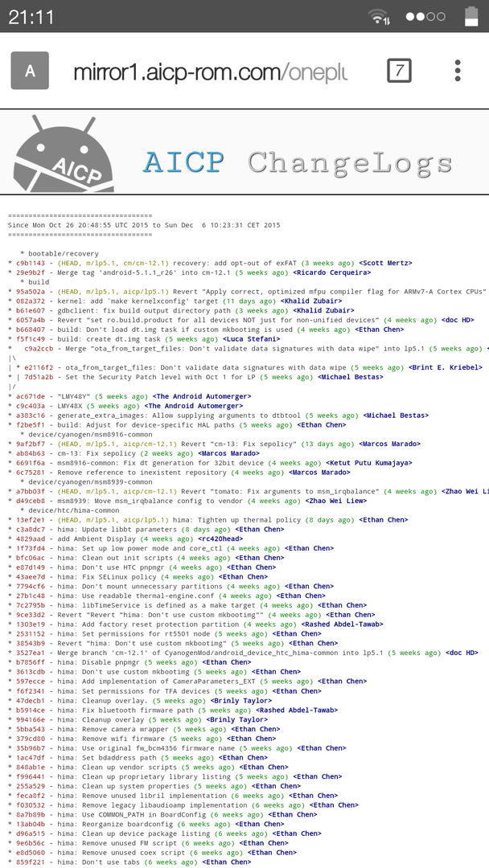
Task: Select commit hash 859f221
Action: point(31,862)
